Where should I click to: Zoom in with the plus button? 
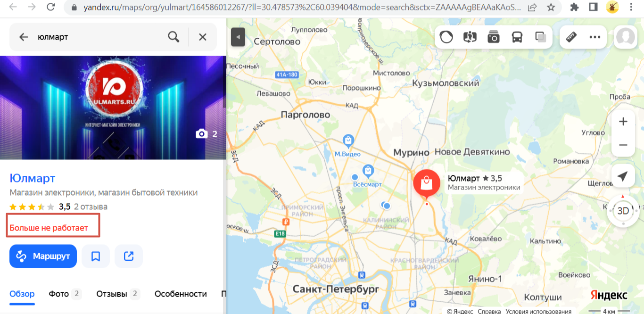[x=623, y=122]
